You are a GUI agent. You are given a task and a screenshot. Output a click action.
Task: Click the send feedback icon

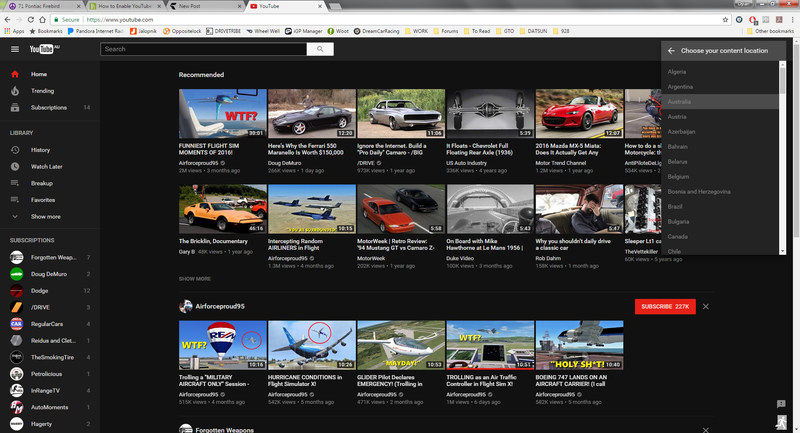pos(781,404)
